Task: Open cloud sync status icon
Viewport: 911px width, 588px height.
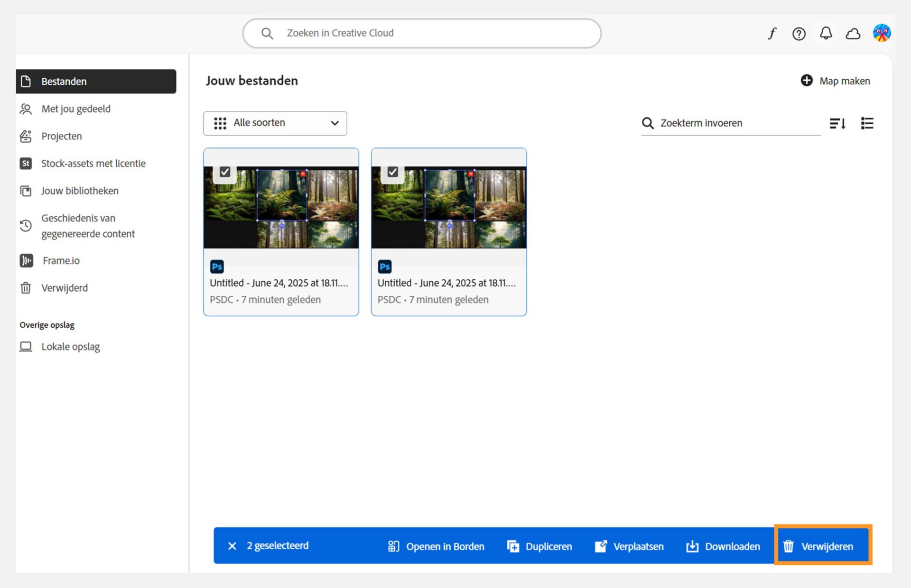Action: (853, 34)
